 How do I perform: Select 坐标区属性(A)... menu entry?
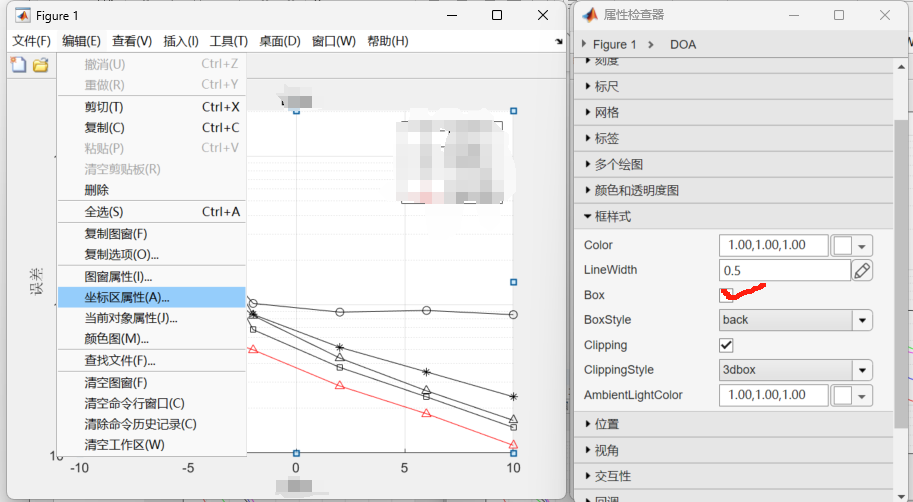pyautogui.click(x=151, y=298)
